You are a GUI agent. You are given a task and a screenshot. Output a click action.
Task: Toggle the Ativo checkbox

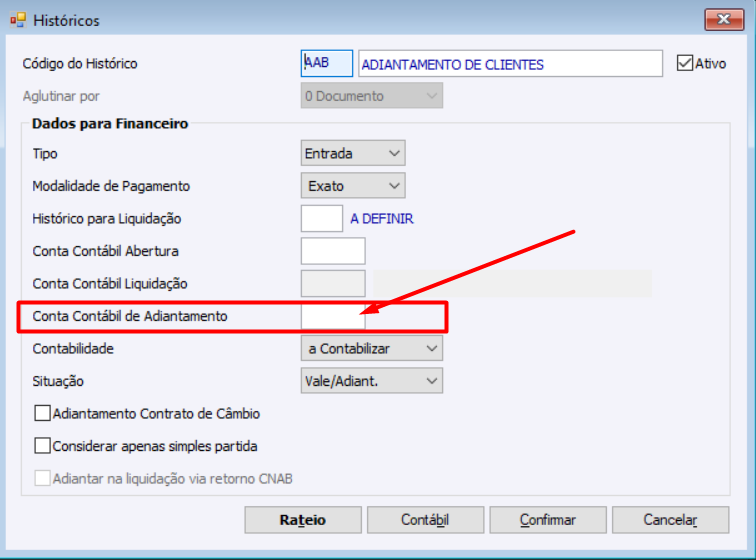point(685,63)
